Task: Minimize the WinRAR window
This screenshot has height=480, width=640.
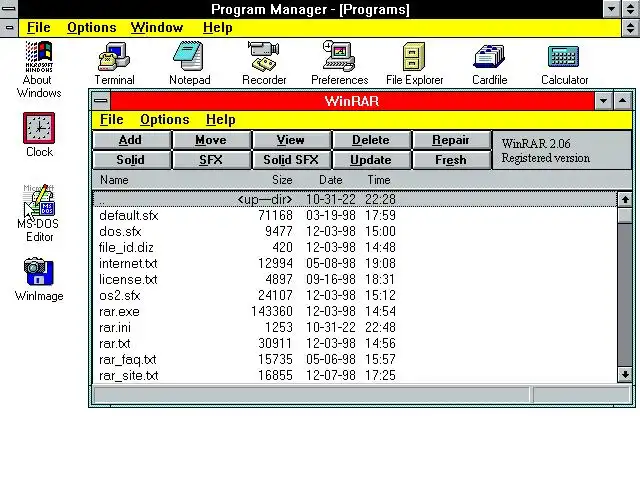Action: (x=603, y=101)
